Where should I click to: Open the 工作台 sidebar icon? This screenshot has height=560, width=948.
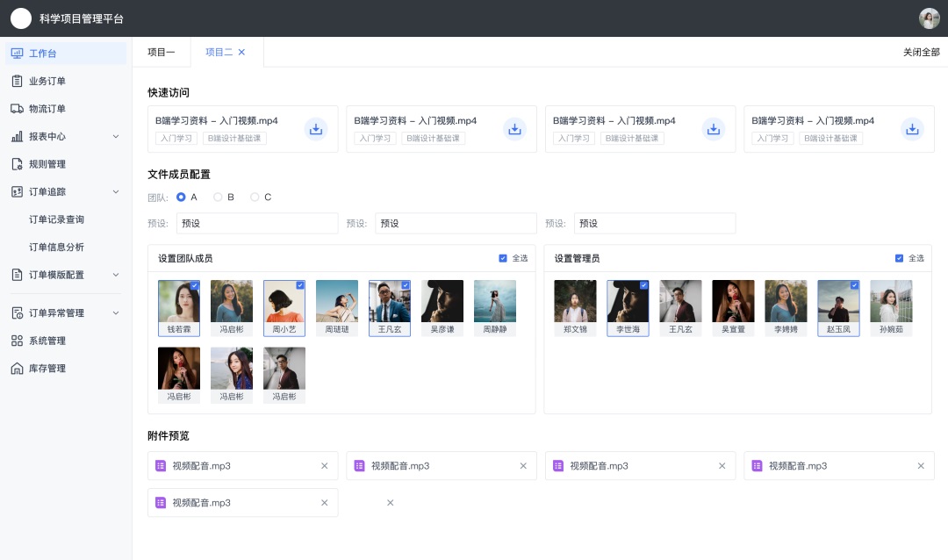pos(17,54)
